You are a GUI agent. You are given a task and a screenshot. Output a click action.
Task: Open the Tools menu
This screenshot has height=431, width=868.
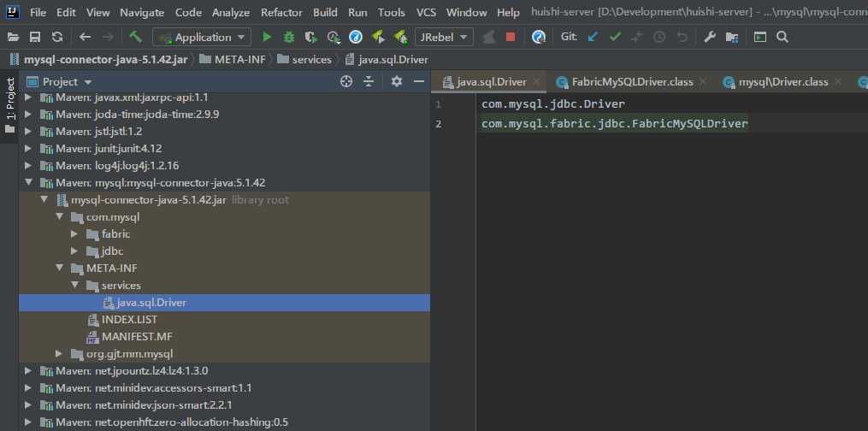pyautogui.click(x=392, y=12)
